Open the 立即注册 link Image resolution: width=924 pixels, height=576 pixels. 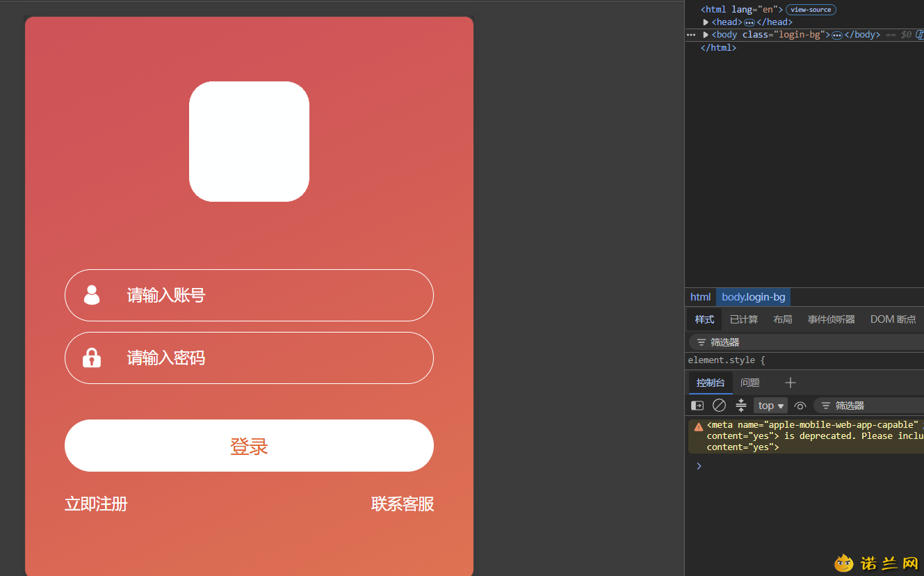pyautogui.click(x=96, y=504)
